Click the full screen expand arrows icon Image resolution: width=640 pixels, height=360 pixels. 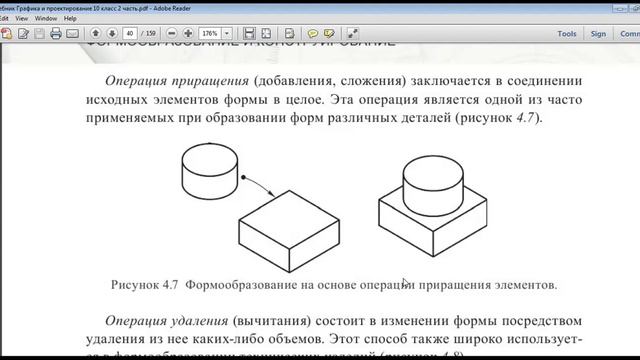coord(353,33)
